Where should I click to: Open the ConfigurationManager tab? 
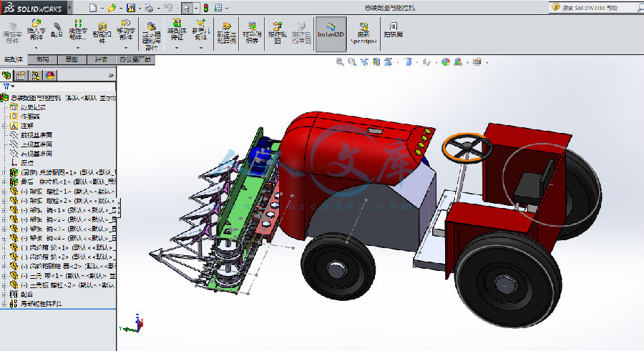36,76
